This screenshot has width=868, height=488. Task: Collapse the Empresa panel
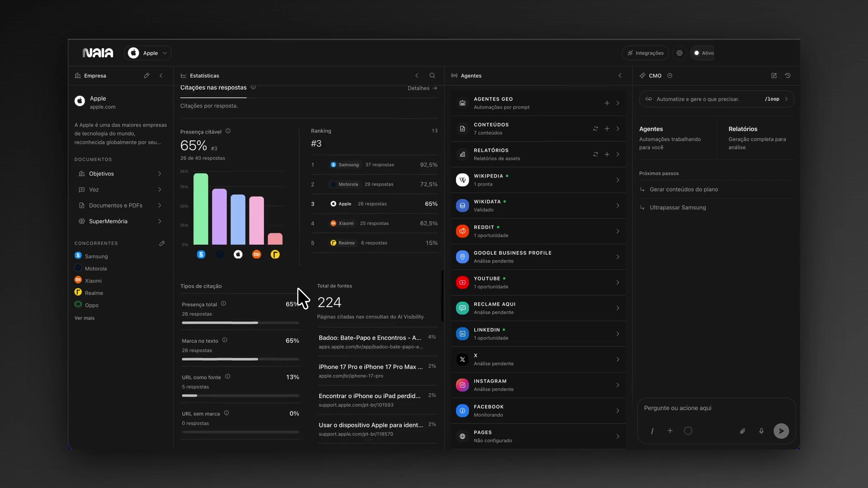(161, 75)
